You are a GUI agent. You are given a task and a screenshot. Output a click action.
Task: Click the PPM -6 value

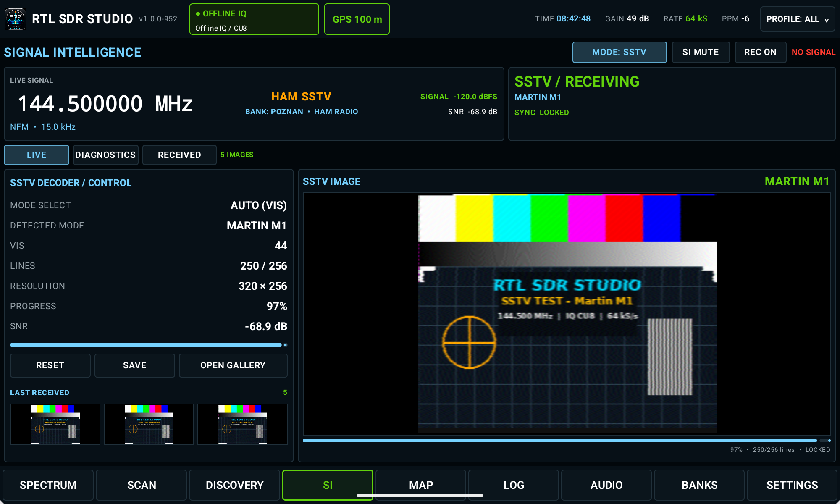(735, 19)
